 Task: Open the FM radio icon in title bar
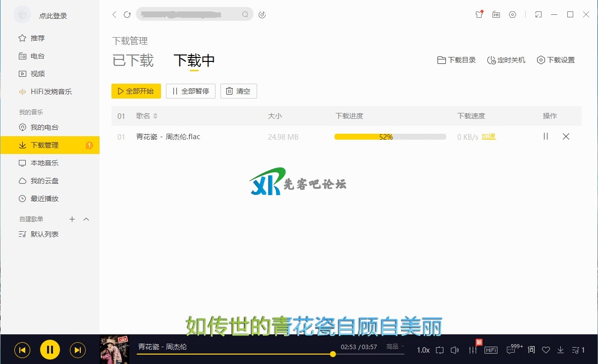click(496, 15)
